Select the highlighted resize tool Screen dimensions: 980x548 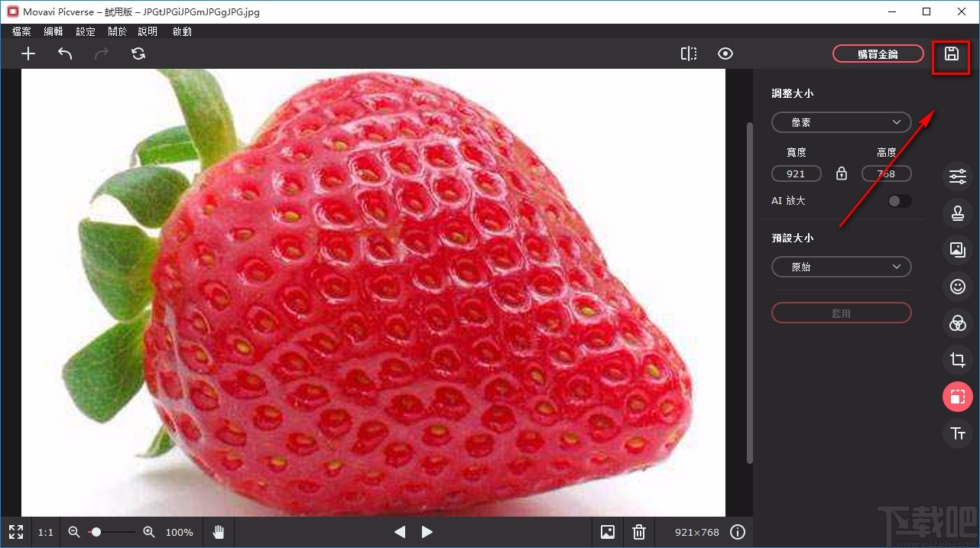(x=958, y=397)
